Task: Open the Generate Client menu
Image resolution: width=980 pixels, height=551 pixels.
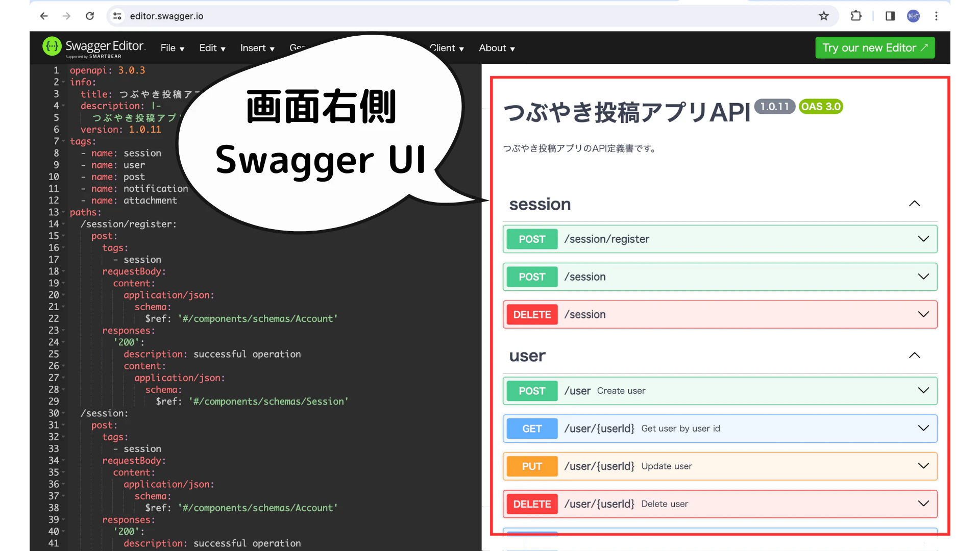Action: coord(447,48)
